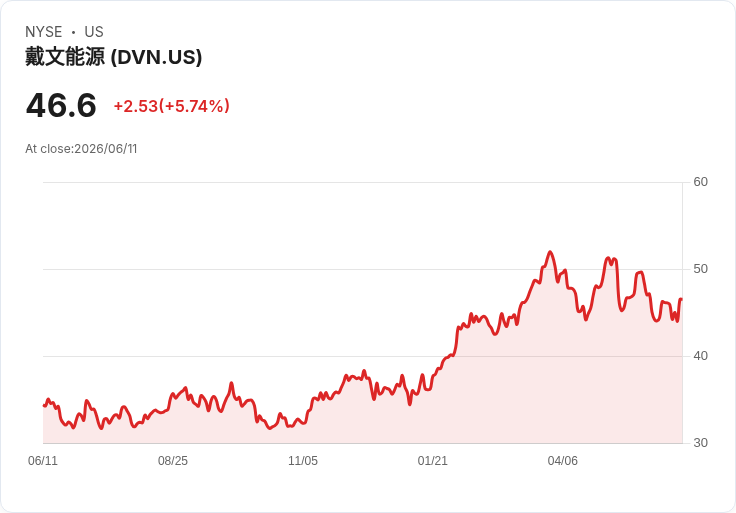Click the current price 46.6
Viewport: 736px width, 513px height.
(x=61, y=105)
